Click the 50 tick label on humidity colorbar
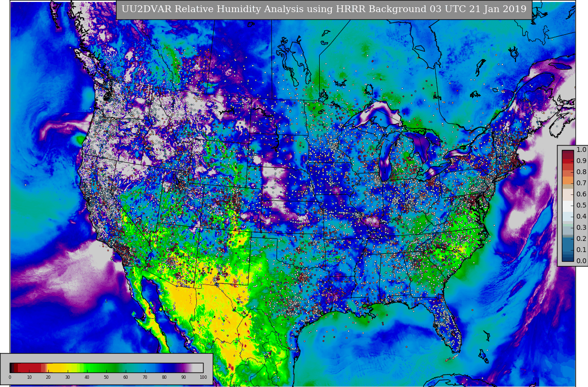588x387 pixels. 106,377
